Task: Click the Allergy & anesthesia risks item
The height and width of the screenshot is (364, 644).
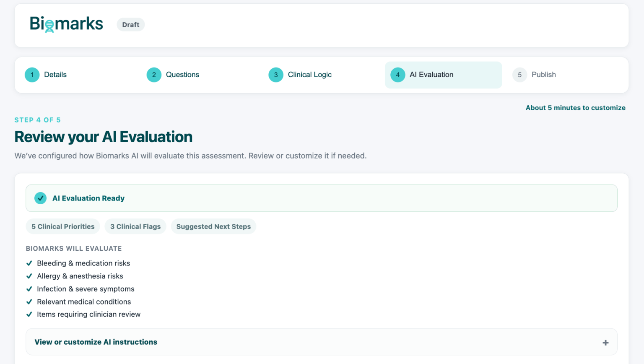Action: pos(80,276)
